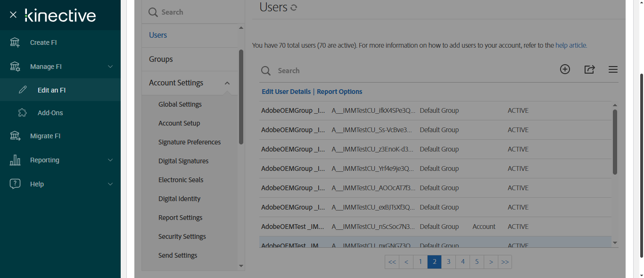The image size is (644, 278).
Task: Open Security Settings in the side list
Action: click(182, 236)
